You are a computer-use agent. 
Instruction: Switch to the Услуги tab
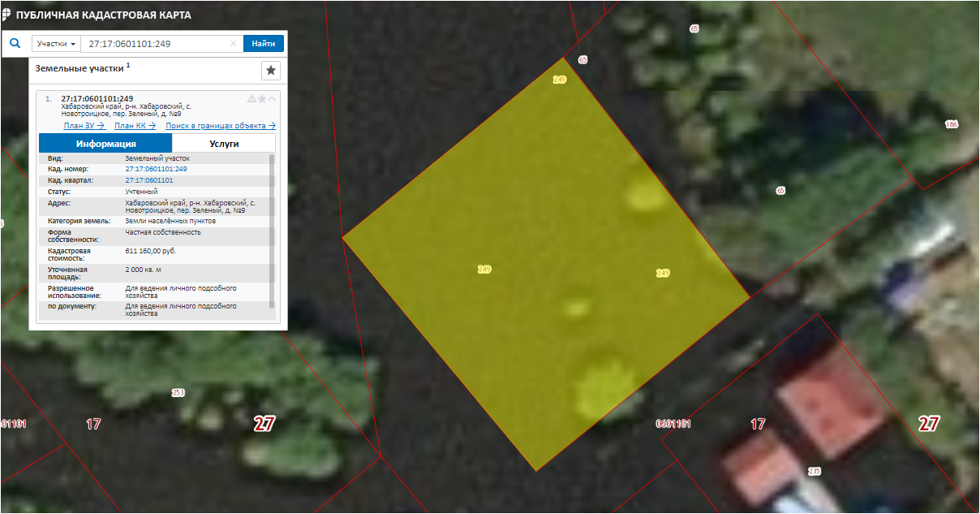point(224,143)
